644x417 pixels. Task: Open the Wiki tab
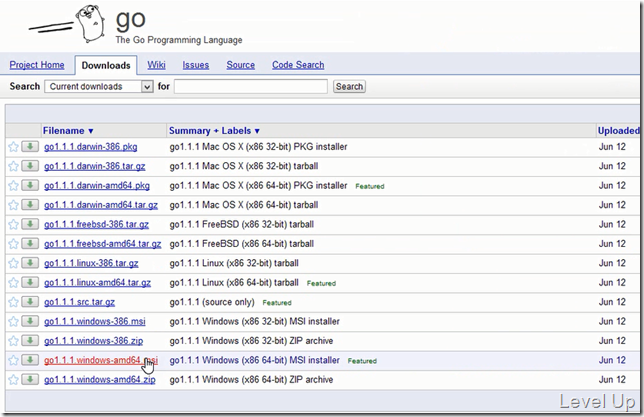pyautogui.click(x=156, y=65)
